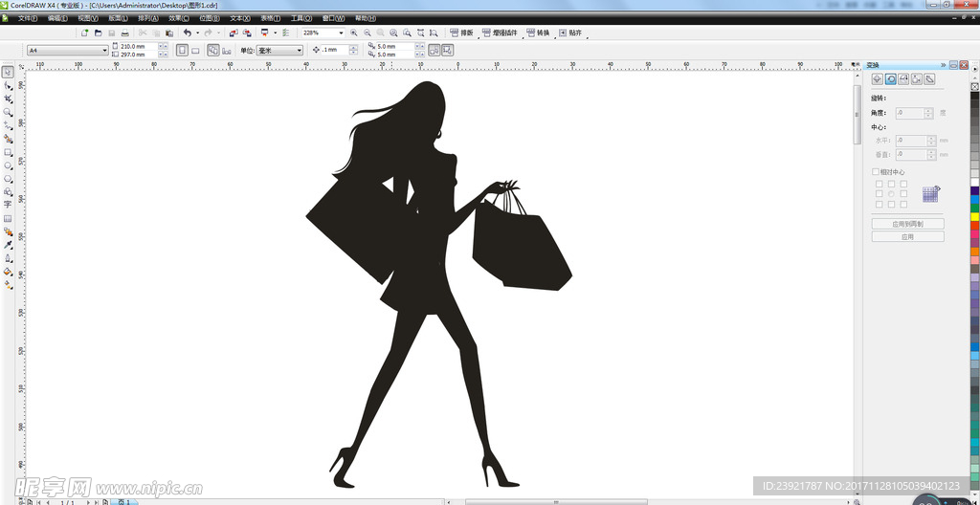This screenshot has width=980, height=505.
Task: Select the Shape tool in toolbox
Action: 8,86
